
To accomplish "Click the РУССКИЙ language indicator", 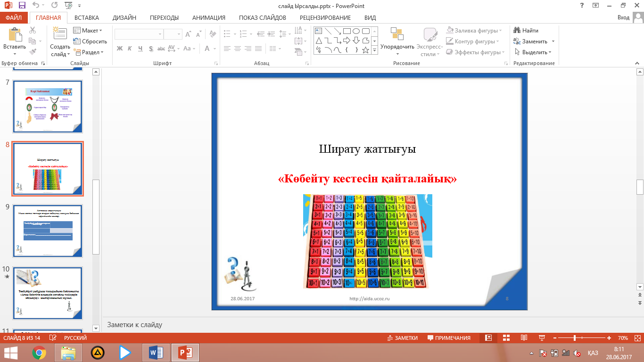I will (75, 338).
